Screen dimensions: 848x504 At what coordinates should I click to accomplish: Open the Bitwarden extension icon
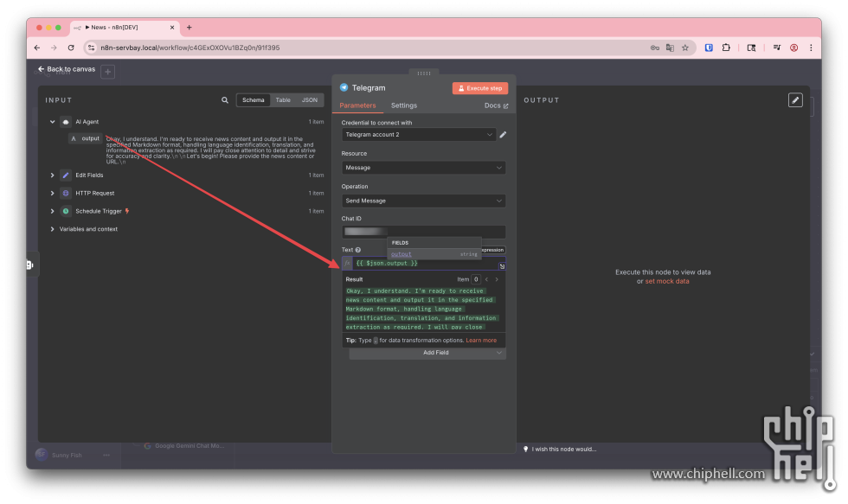(x=709, y=48)
